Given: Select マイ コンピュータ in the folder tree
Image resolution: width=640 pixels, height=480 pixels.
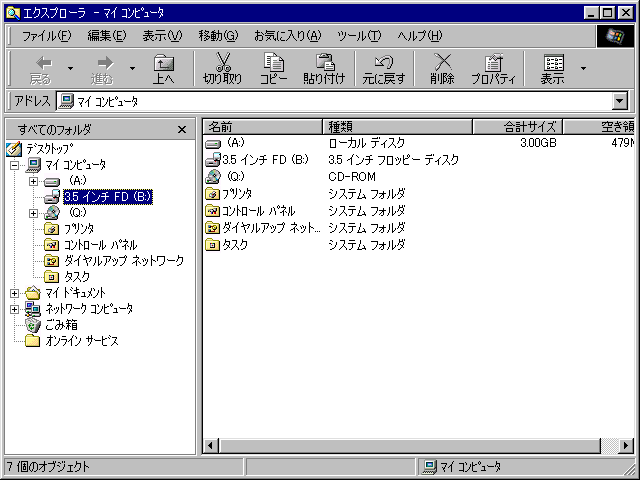Looking at the screenshot, I should pos(76,165).
